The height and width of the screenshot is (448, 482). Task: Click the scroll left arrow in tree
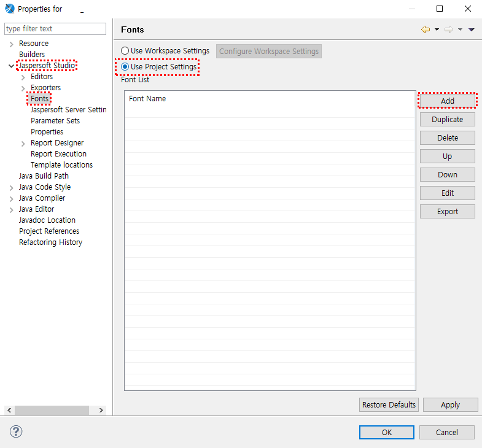coord(10,410)
